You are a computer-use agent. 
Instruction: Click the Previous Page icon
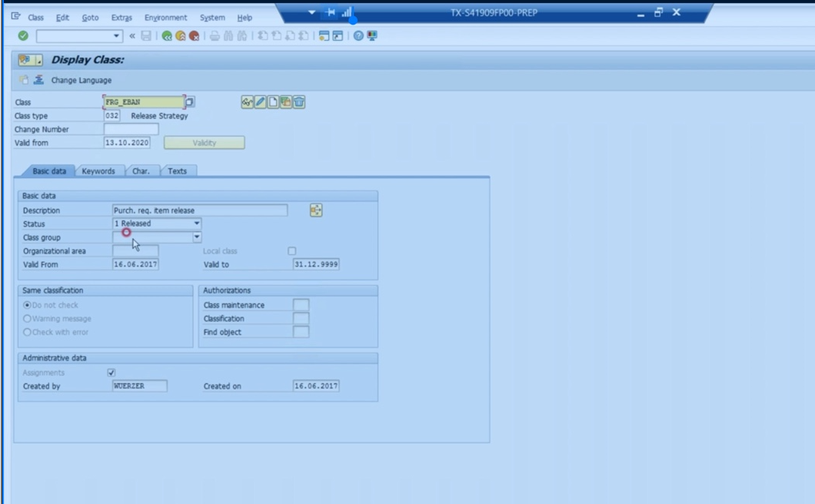pos(277,36)
